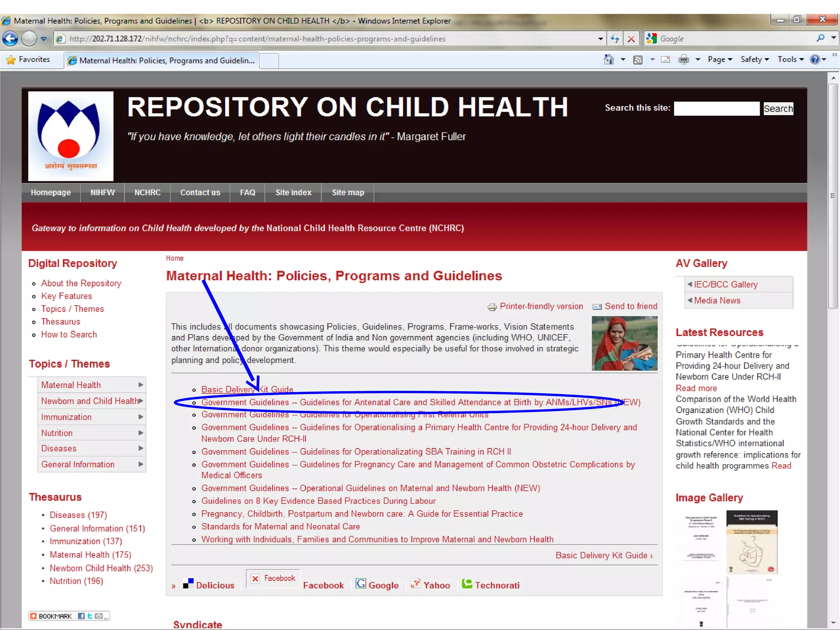Click the site search text field
This screenshot has height=630, width=840.
[x=716, y=109]
